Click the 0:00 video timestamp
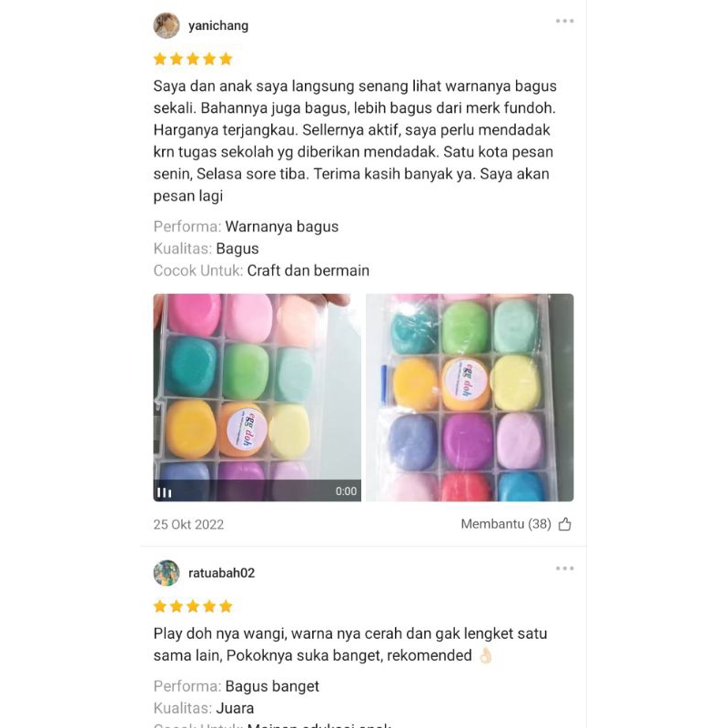Viewport: 728px width, 728px height. tap(346, 491)
